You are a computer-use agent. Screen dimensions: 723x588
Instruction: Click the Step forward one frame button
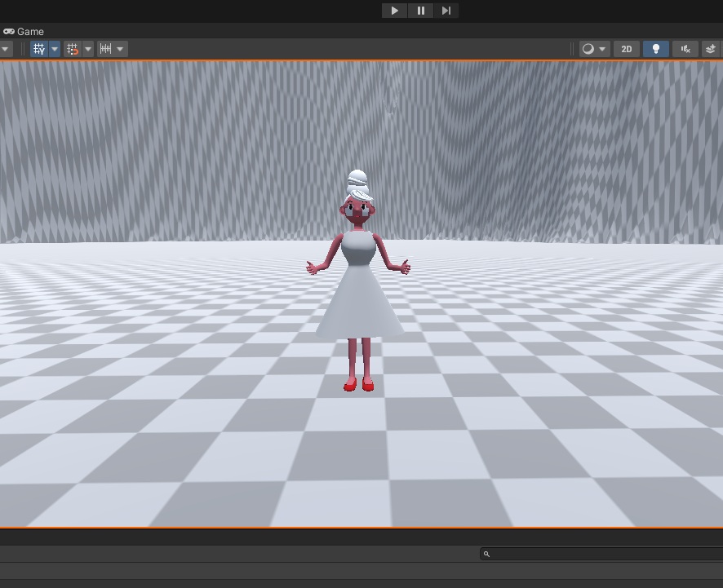point(446,11)
